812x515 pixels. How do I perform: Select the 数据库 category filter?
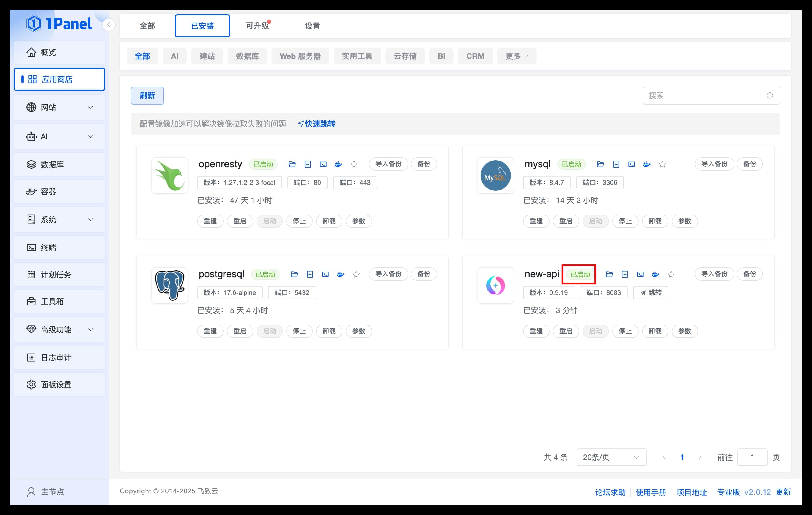tap(247, 56)
